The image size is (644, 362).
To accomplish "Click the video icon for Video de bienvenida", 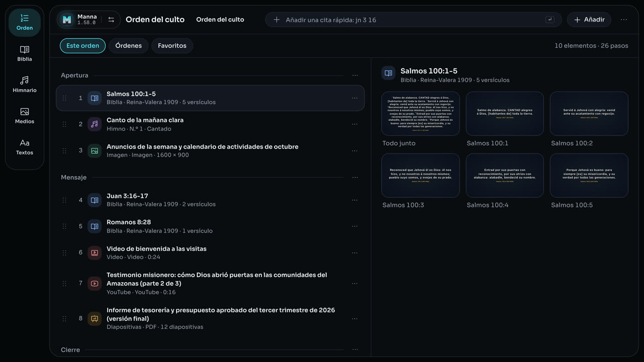I will pos(94,253).
